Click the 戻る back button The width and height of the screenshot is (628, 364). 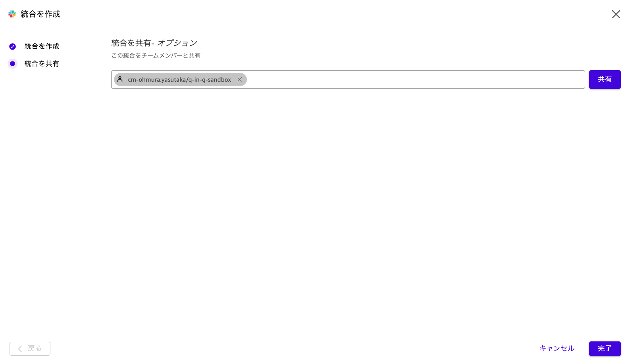pos(30,349)
